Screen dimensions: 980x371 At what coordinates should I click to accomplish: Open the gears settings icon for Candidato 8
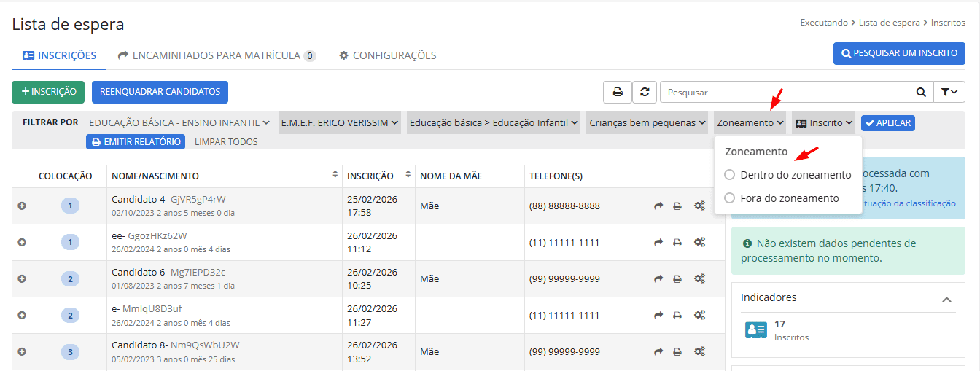tap(699, 352)
